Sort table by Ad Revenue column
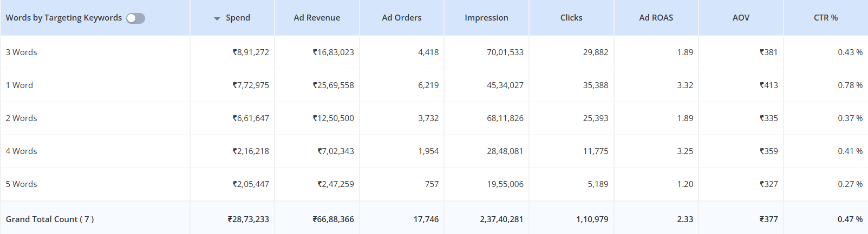Image resolution: width=868 pixels, height=234 pixels. click(x=317, y=18)
